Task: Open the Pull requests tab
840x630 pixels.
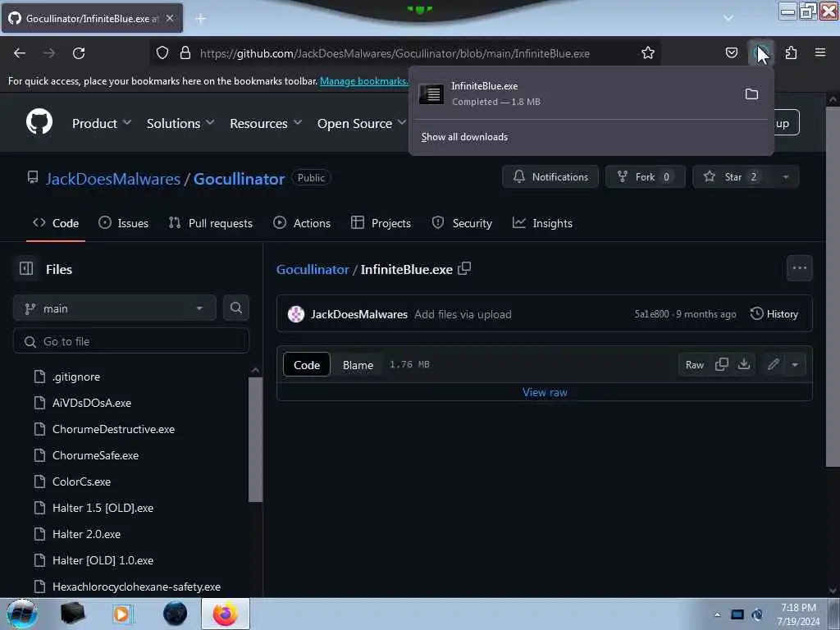Action: click(x=211, y=223)
